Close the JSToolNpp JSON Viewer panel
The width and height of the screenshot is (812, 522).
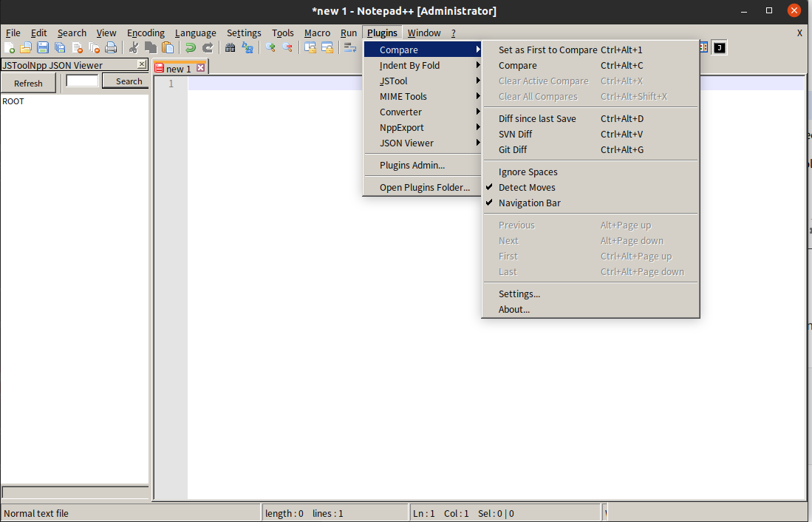[141, 64]
